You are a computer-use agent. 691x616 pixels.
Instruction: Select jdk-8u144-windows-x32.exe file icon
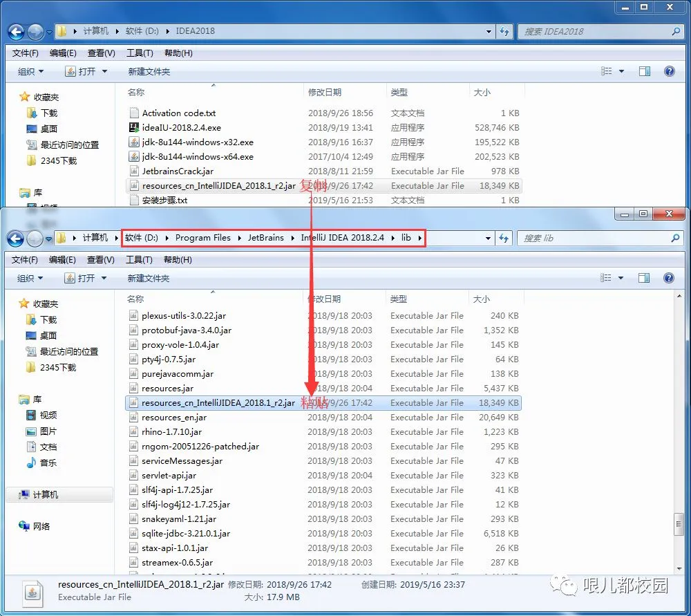click(x=134, y=142)
